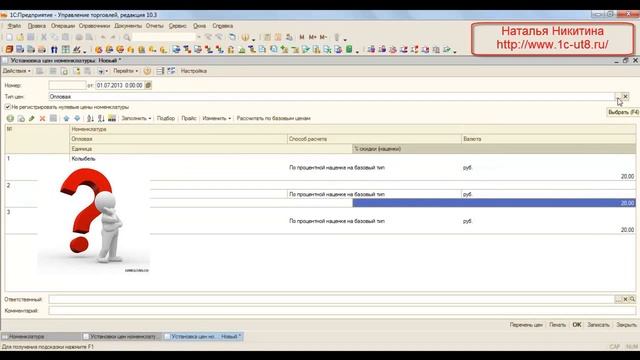Clear the Тип цен field with X button

point(625,97)
